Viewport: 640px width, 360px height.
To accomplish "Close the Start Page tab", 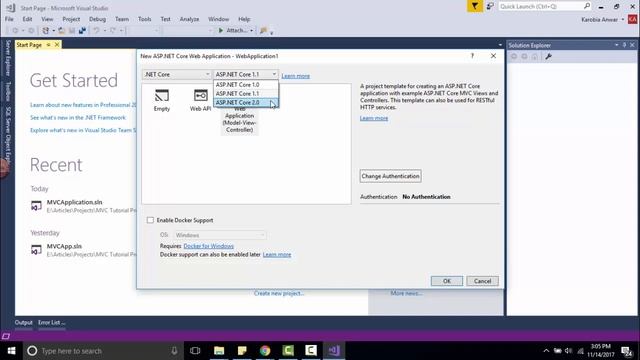I will click(x=57, y=44).
